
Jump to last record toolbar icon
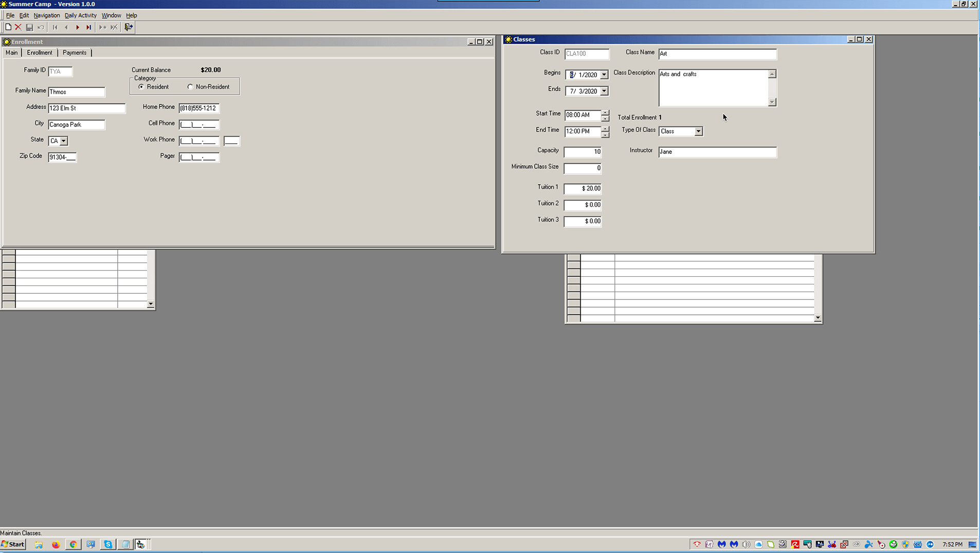click(x=89, y=27)
